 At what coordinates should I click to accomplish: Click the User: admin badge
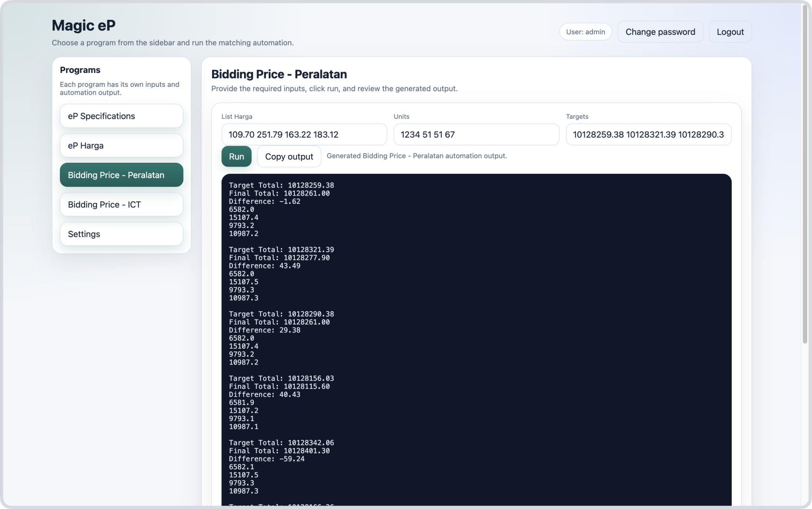click(585, 32)
